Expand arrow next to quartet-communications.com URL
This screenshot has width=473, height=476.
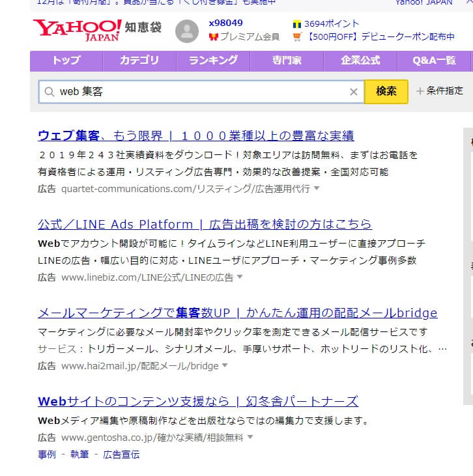317,188
